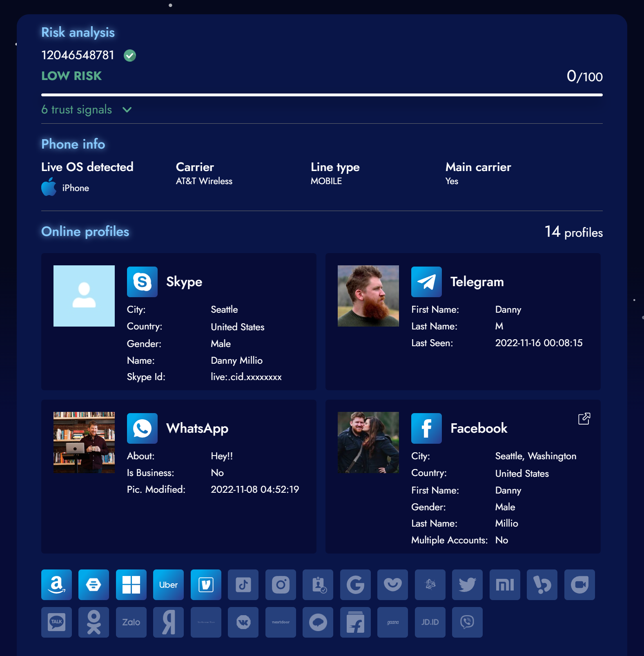
Task: Click the Apple iPhone OS icon
Action: [x=49, y=187]
